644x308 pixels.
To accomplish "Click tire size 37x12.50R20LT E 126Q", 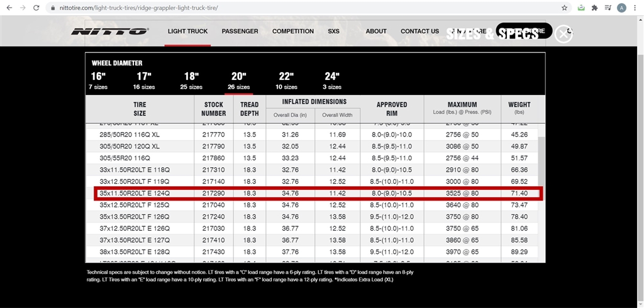I will click(135, 228).
